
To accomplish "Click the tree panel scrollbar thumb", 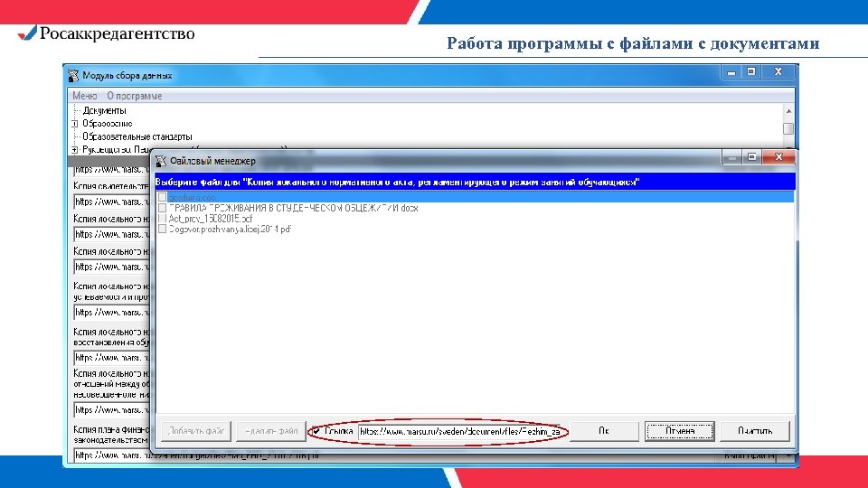I will [788, 128].
